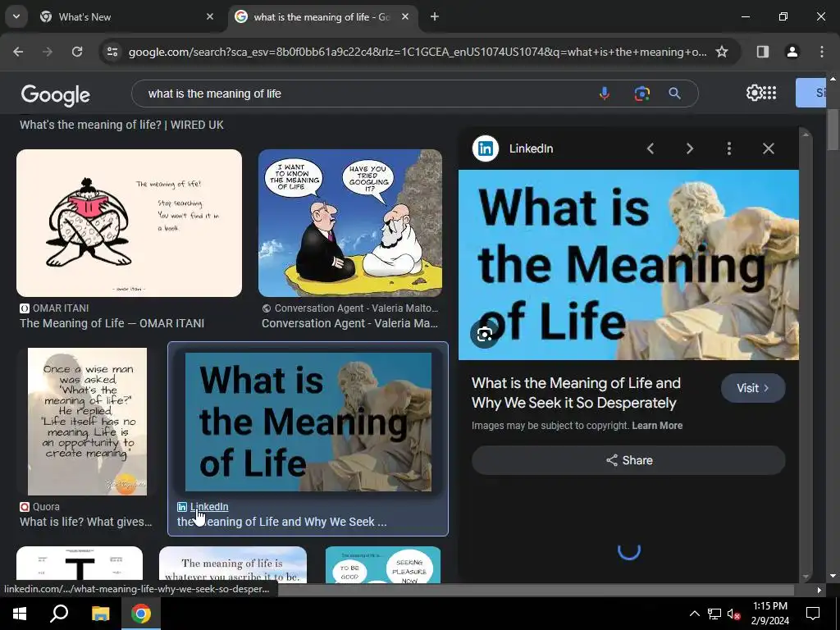This screenshot has height=630, width=840.
Task: View site information icon in address bar
Action: [112, 52]
